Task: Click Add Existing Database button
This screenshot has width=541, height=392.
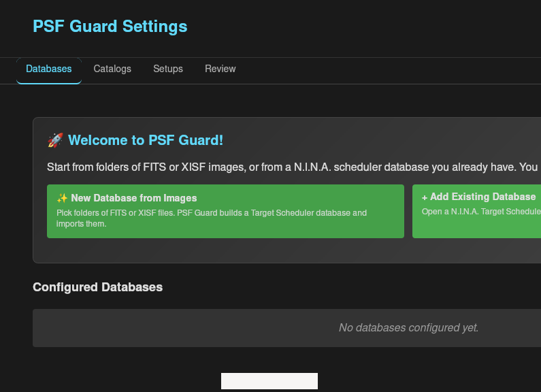Action: (x=476, y=211)
